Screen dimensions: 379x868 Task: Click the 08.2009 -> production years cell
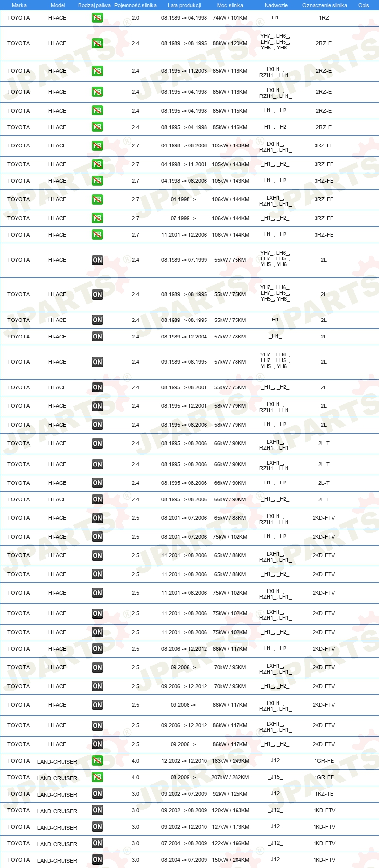(183, 777)
